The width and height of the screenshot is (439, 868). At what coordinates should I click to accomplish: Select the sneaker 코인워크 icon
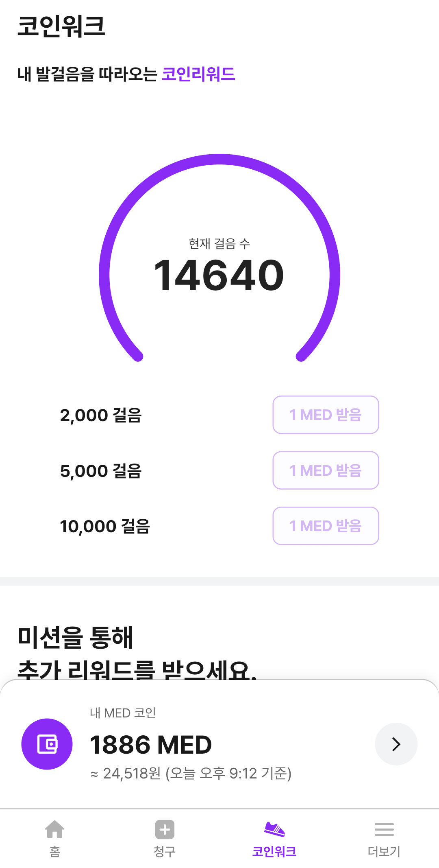point(274,829)
